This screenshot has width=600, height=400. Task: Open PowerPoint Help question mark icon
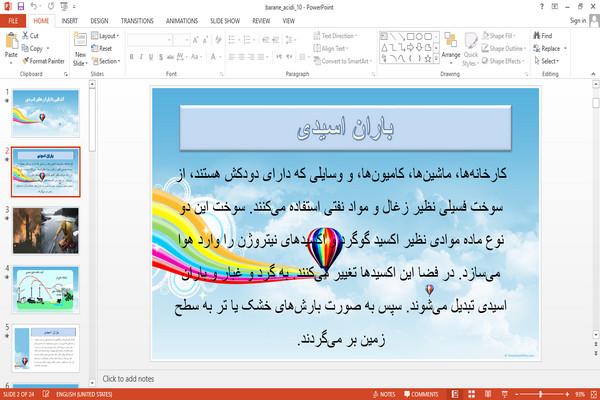click(541, 7)
